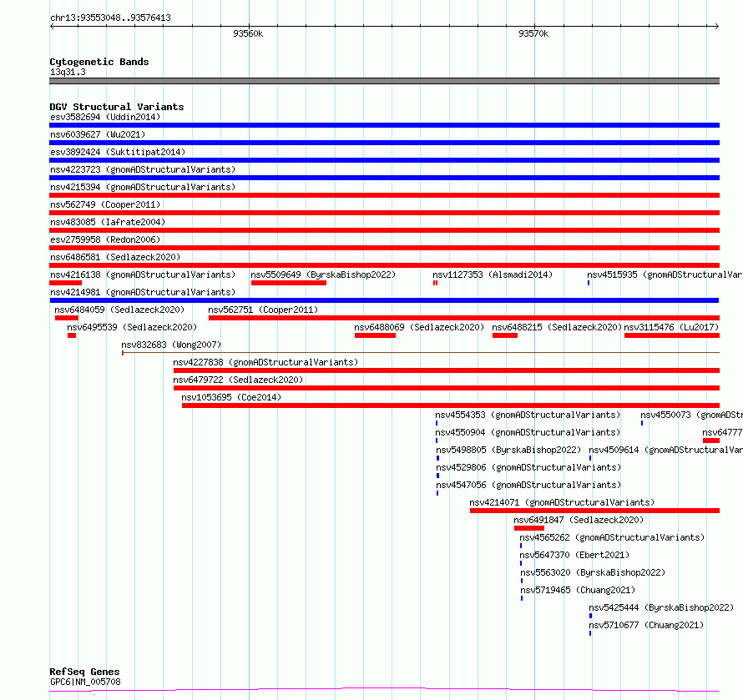Select nsv3115476 (Lu2017) label
743x700 pixels.
[671, 327]
